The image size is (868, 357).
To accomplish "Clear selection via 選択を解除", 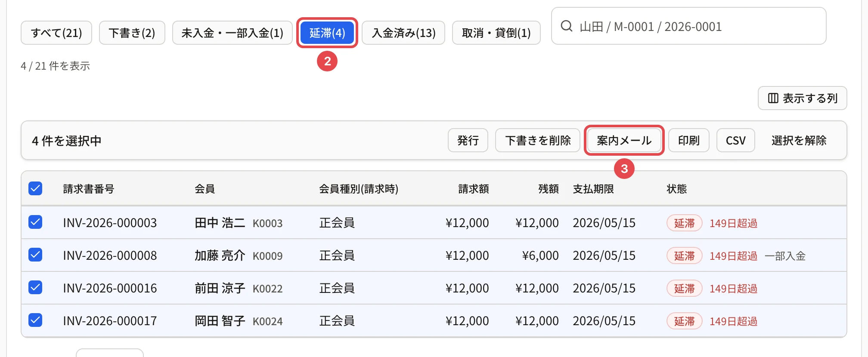I will 799,140.
